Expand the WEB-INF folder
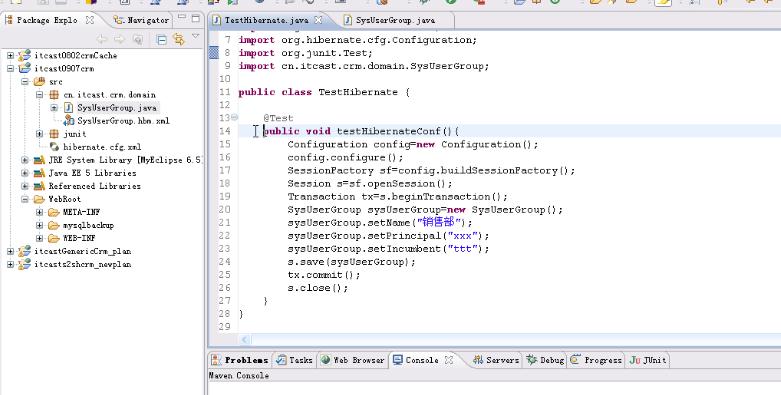781x395 pixels. (39, 238)
